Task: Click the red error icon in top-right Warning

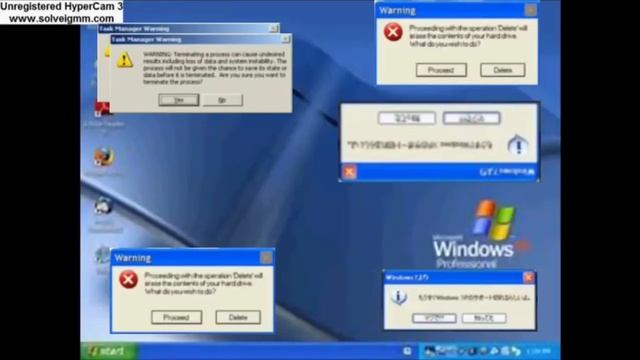Action: (393, 32)
